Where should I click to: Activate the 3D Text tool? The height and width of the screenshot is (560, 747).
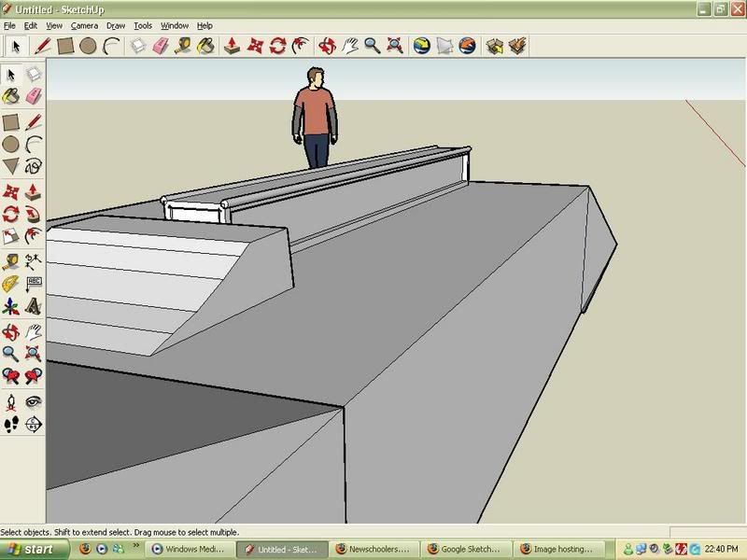(34, 306)
